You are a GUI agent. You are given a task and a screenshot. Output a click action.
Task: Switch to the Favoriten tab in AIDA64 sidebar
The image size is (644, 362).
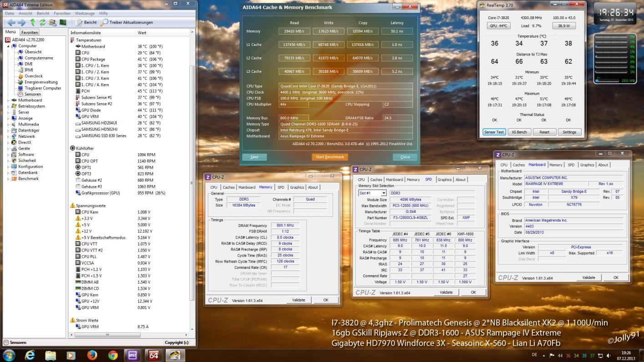(x=30, y=33)
